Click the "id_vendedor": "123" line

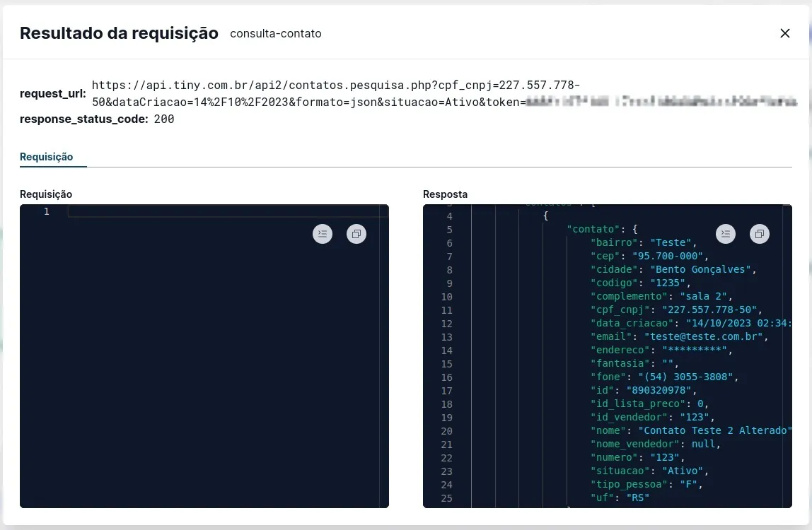[x=652, y=418]
